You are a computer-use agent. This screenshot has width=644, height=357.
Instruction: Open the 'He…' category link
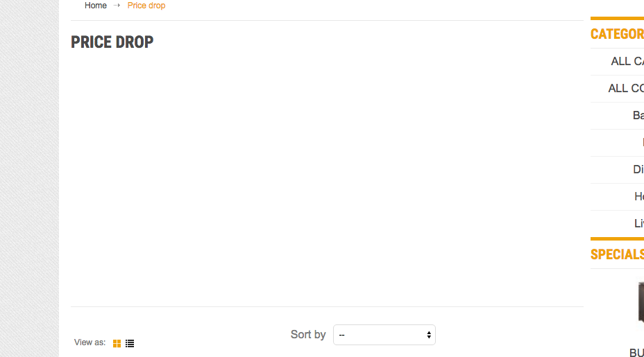point(638,197)
